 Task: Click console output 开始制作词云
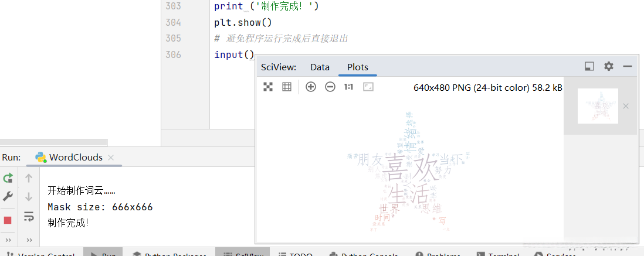click(x=82, y=191)
